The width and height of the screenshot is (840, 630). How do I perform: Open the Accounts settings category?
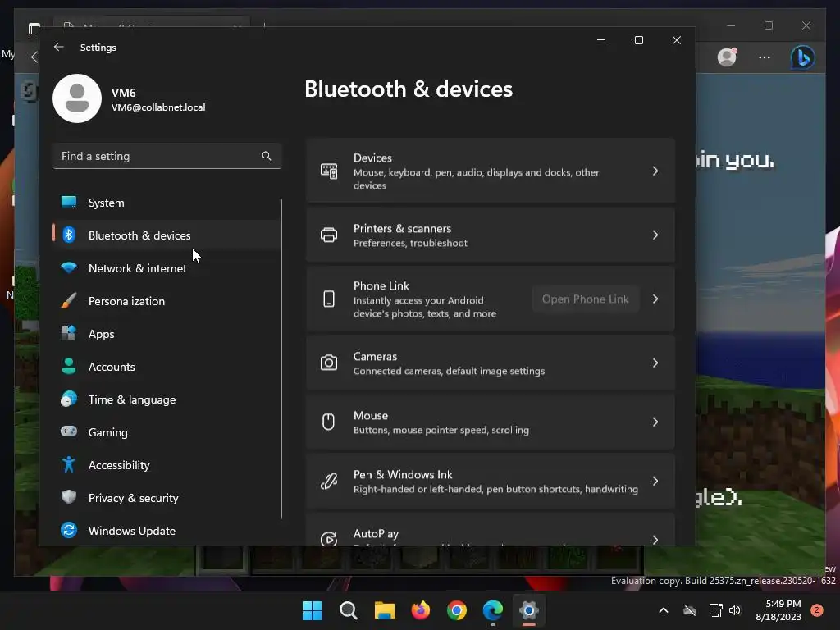coord(166,367)
